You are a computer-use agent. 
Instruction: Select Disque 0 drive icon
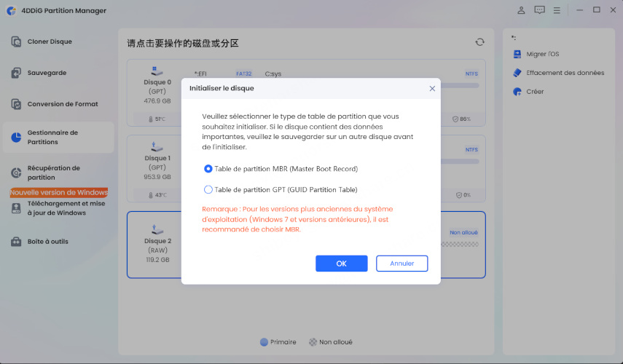click(x=157, y=71)
